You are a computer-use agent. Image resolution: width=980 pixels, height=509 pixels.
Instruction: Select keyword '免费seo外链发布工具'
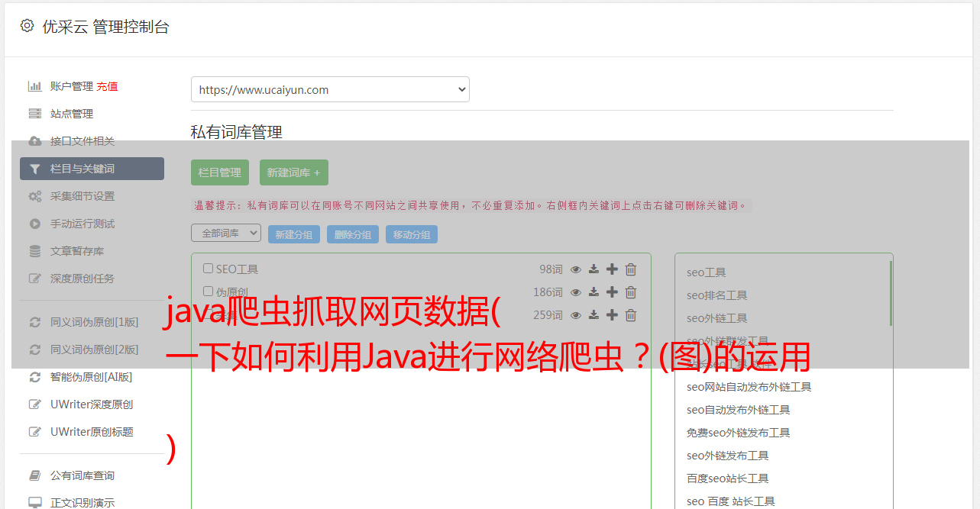pyautogui.click(x=739, y=433)
